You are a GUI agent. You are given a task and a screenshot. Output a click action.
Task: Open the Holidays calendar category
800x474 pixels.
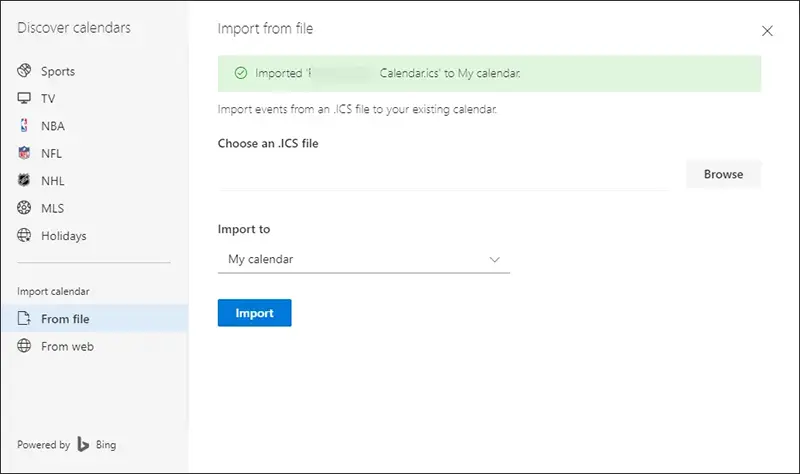click(64, 236)
